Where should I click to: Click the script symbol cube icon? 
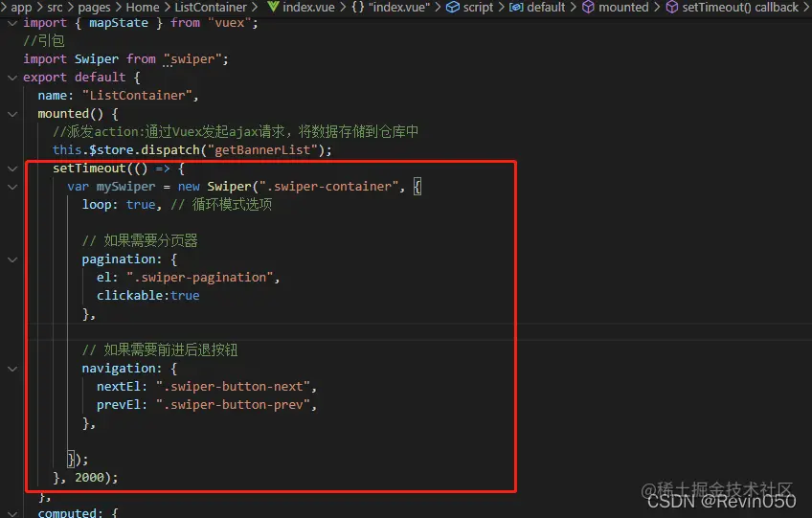(x=453, y=8)
